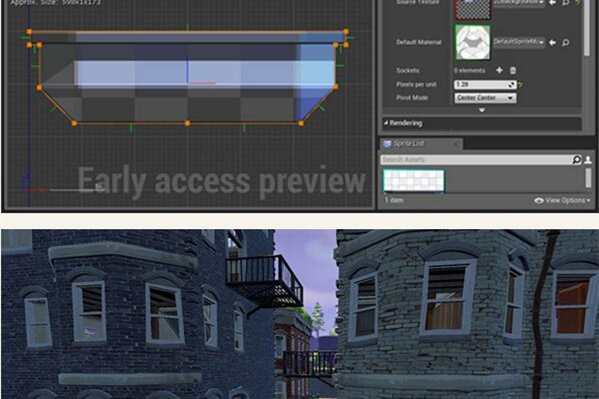Click the Default Material thumbnail

click(x=473, y=42)
